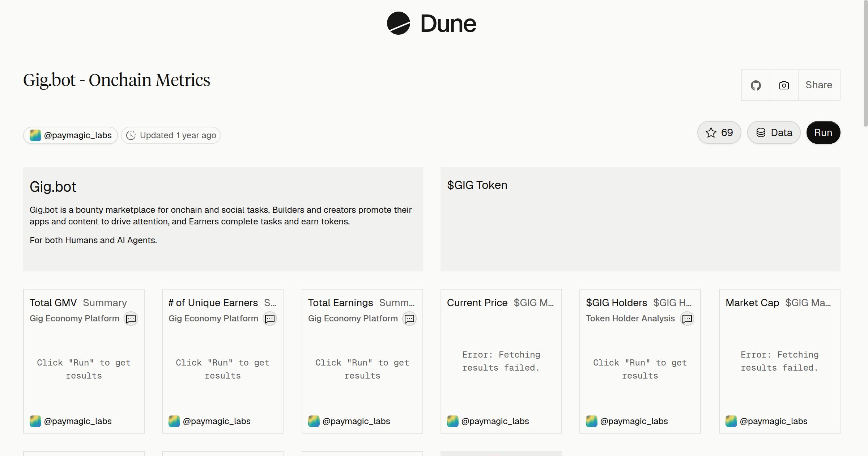Open comment icon on Total GMV card
Image resolution: width=868 pixels, height=456 pixels.
(131, 318)
